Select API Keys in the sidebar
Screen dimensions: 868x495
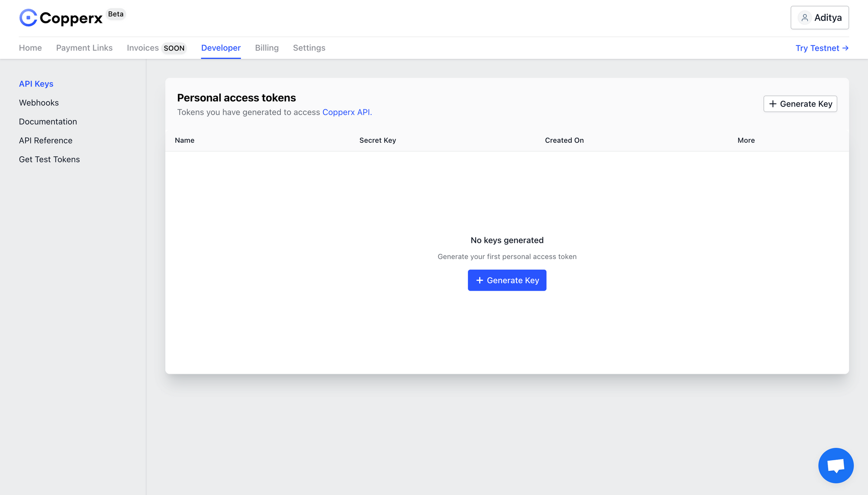coord(36,84)
